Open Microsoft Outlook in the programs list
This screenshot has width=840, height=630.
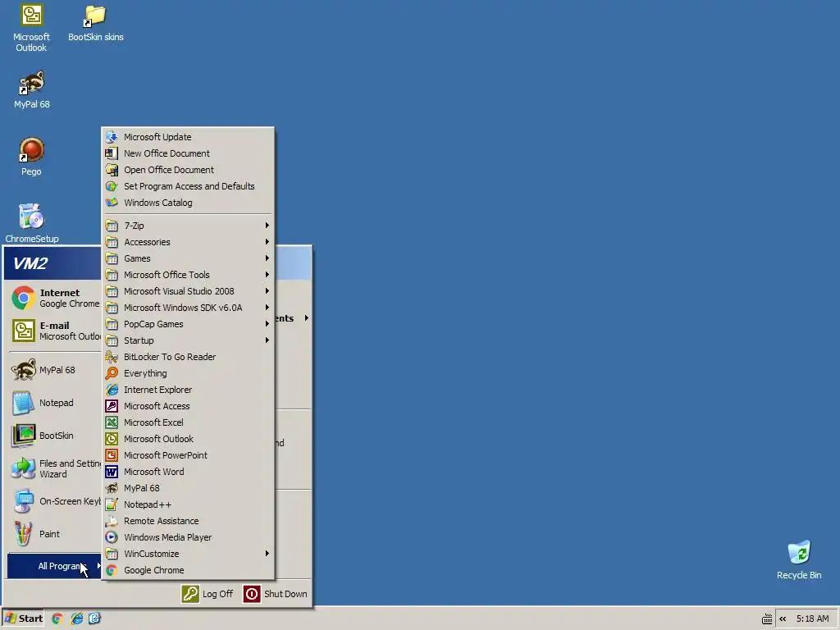(x=188, y=440)
